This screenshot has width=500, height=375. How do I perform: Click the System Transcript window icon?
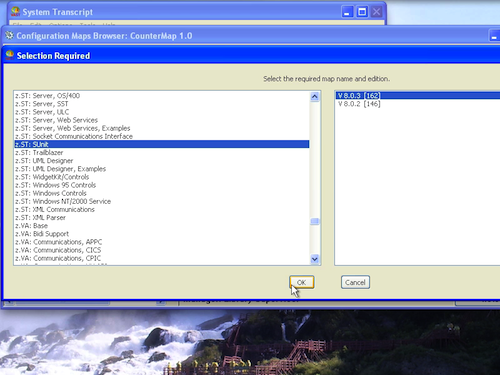[x=15, y=12]
